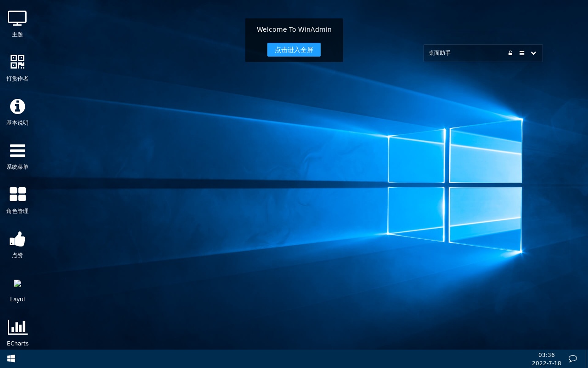The height and width of the screenshot is (368, 588).
Task: Click the Welcome To WinAdmin text
Action: pos(294,29)
